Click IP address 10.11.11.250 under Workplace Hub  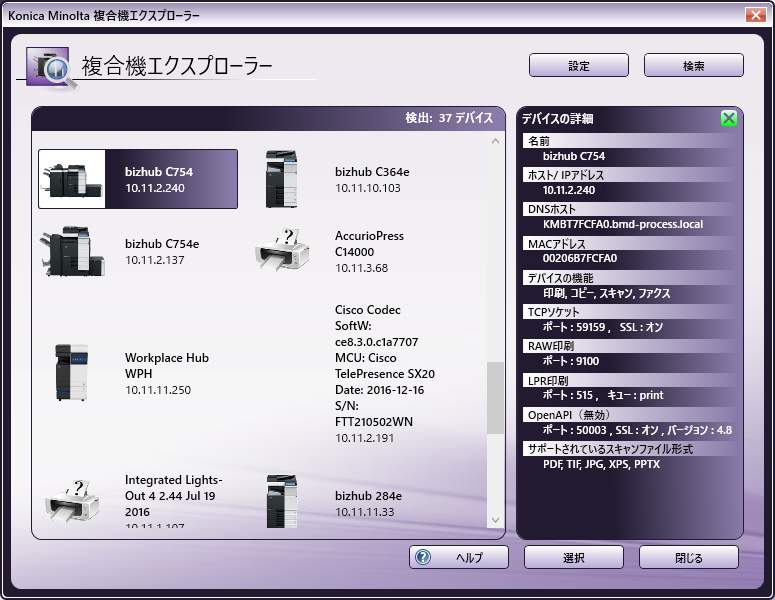click(158, 390)
